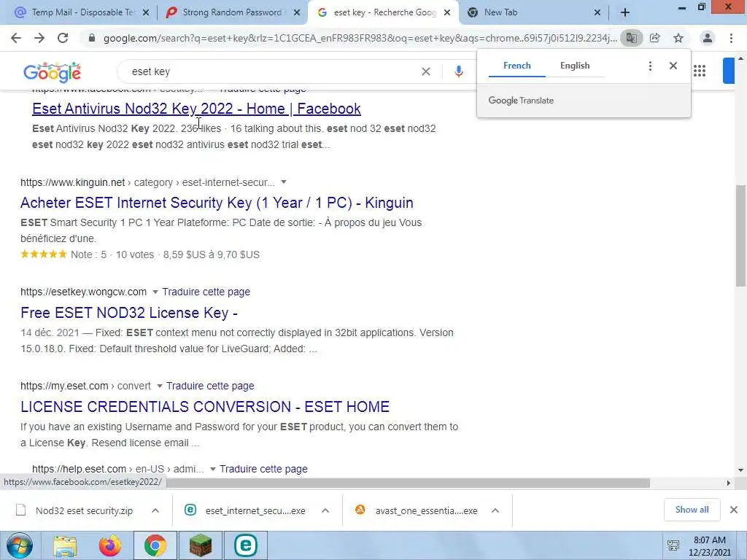Bookmark this page with the star
This screenshot has width=747, height=560.
coord(678,38)
